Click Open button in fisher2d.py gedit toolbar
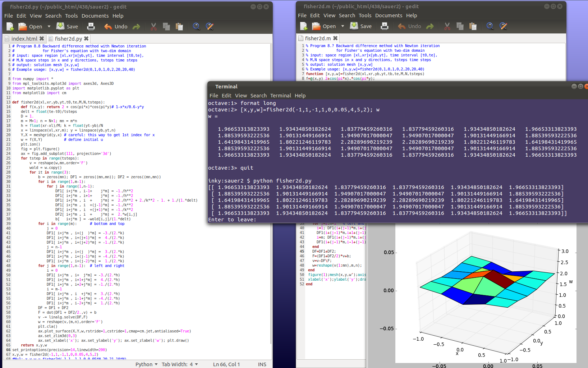The image size is (588, 368). tap(31, 27)
